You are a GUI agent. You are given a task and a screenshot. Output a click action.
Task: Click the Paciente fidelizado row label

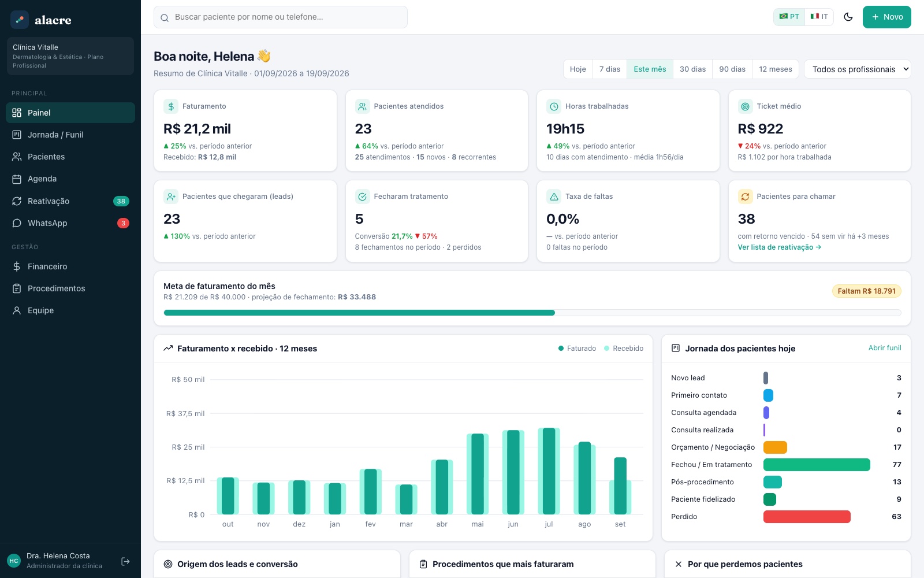pos(703,499)
